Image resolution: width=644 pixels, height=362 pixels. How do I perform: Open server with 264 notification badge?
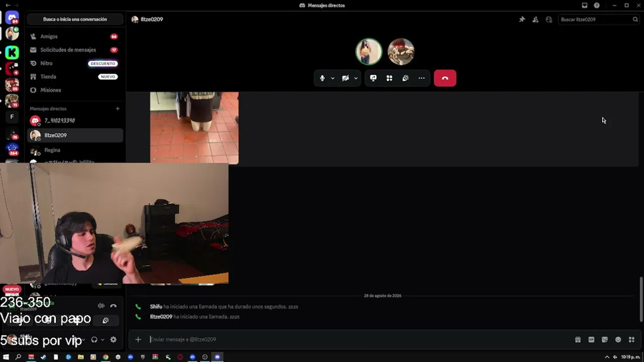pyautogui.click(x=12, y=149)
